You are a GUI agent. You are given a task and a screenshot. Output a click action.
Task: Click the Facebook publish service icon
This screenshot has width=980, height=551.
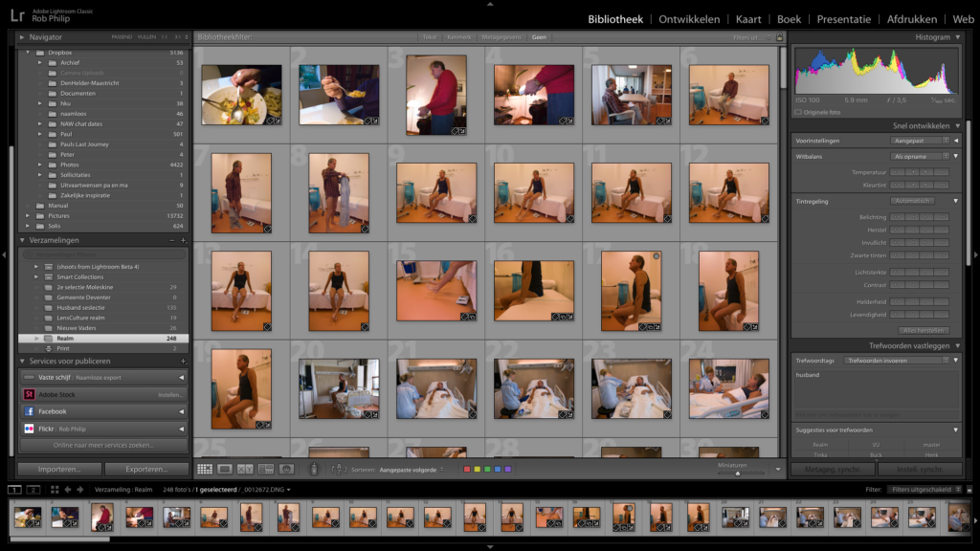(x=30, y=411)
